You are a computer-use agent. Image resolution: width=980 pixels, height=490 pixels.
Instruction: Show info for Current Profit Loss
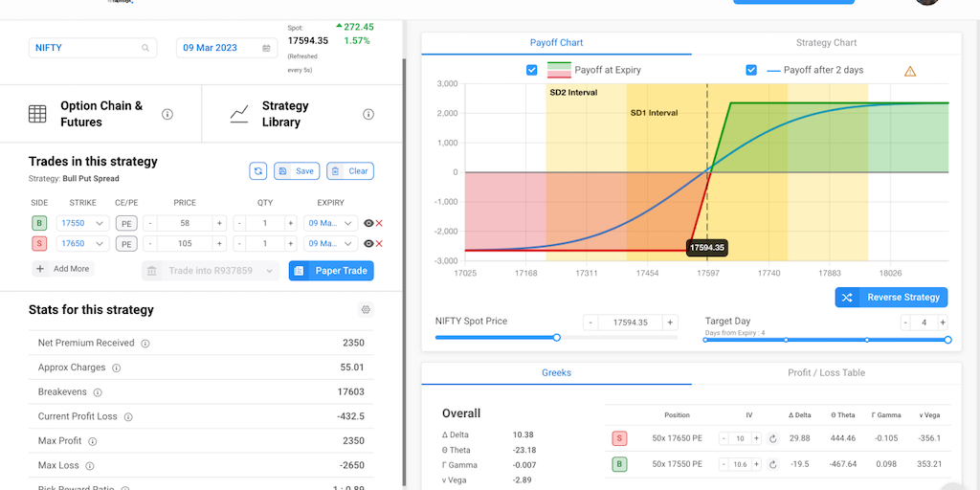128,417
